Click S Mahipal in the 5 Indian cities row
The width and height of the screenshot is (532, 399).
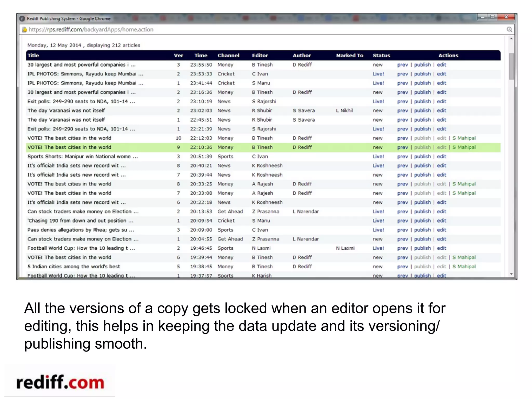coord(464,267)
